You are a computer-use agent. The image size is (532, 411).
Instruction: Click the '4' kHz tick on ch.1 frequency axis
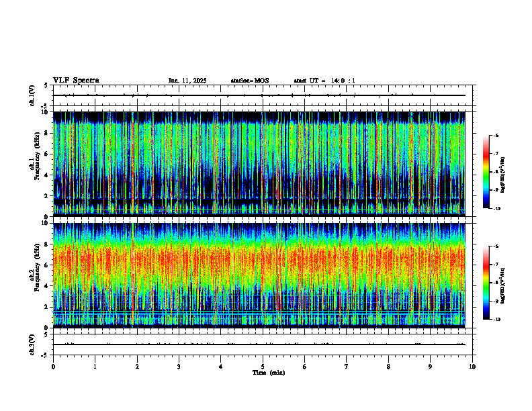point(47,175)
